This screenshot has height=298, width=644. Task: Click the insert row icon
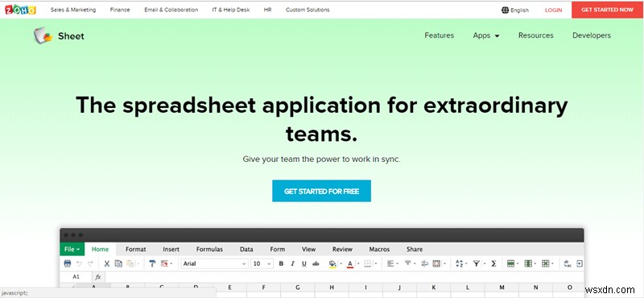(x=511, y=263)
